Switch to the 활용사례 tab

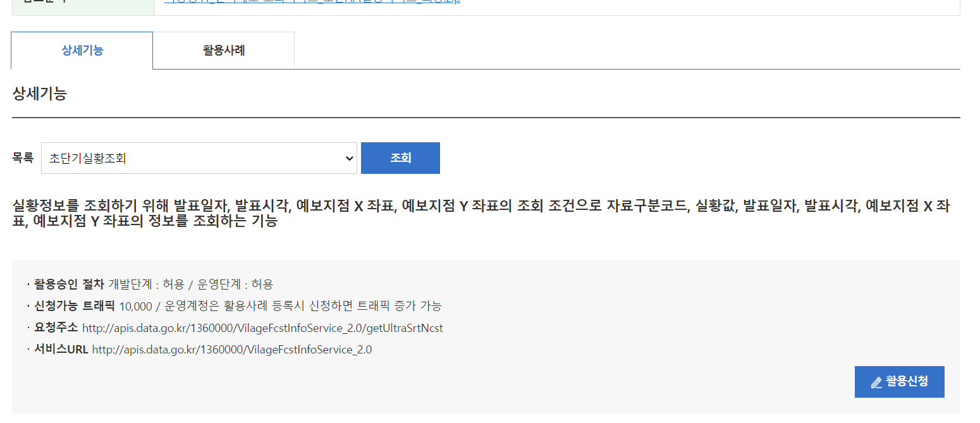pos(223,51)
